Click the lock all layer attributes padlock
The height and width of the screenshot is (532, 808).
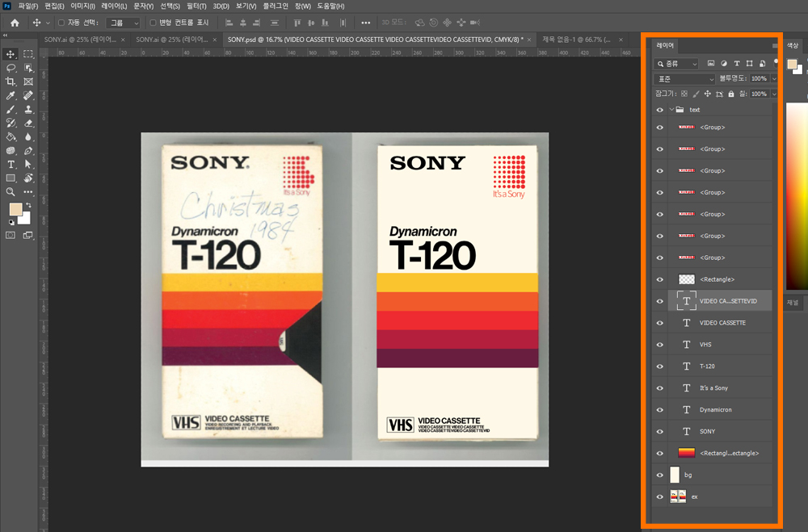(x=731, y=94)
